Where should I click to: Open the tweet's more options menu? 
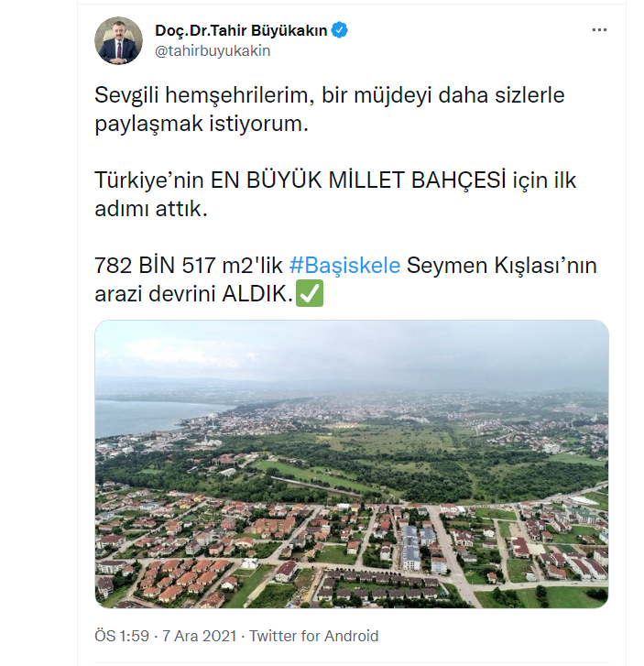point(599,30)
